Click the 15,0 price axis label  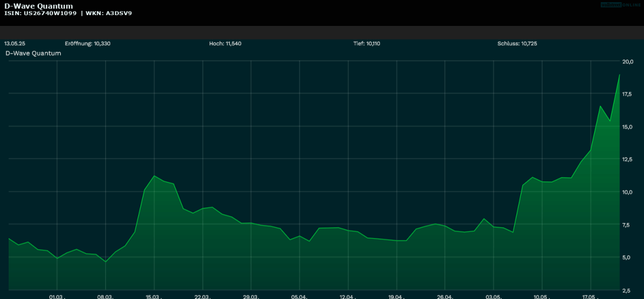[628, 127]
